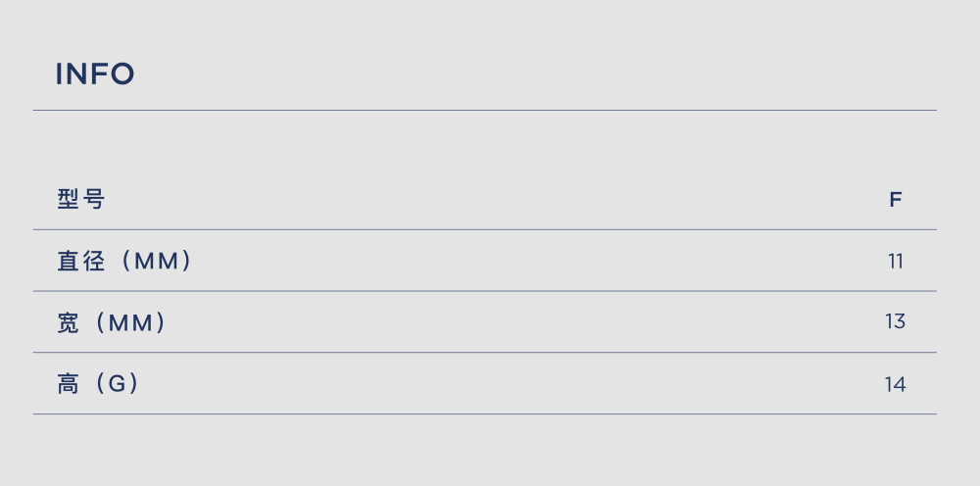The image size is (980, 486).
Task: Select the 型号 row label
Action: pos(81,199)
